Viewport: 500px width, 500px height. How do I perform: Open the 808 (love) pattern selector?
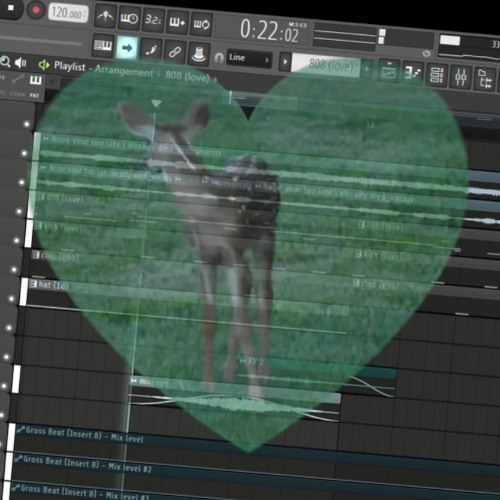(x=325, y=65)
